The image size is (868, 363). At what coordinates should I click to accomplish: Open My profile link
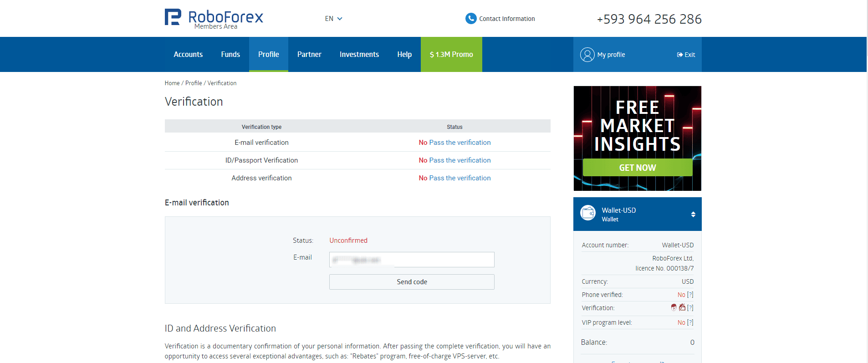611,55
